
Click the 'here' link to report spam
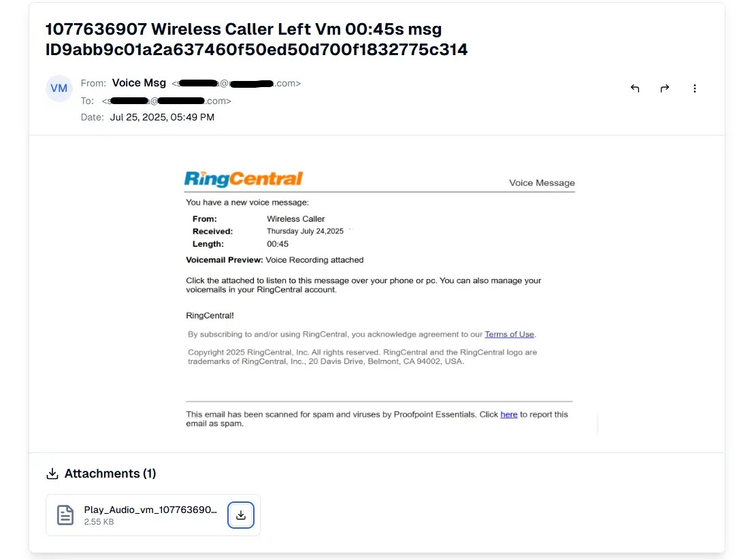tap(509, 414)
